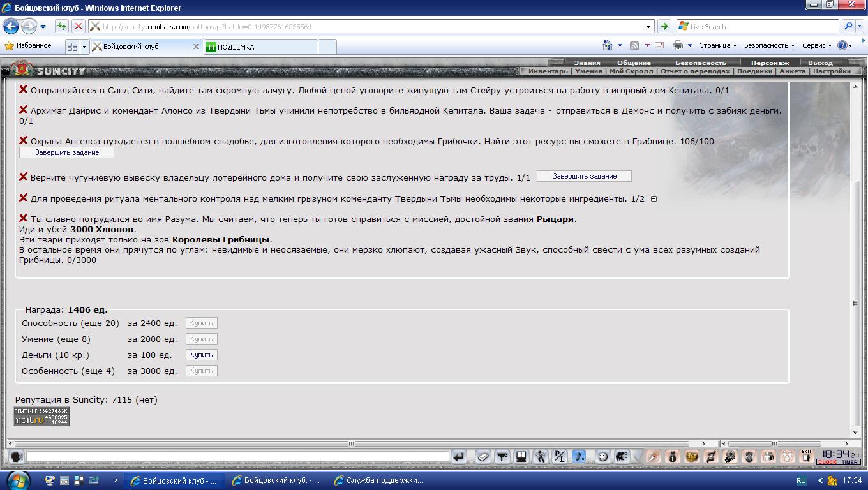This screenshot has width=868, height=490.
Task: Open the Знания menu
Action: click(587, 63)
